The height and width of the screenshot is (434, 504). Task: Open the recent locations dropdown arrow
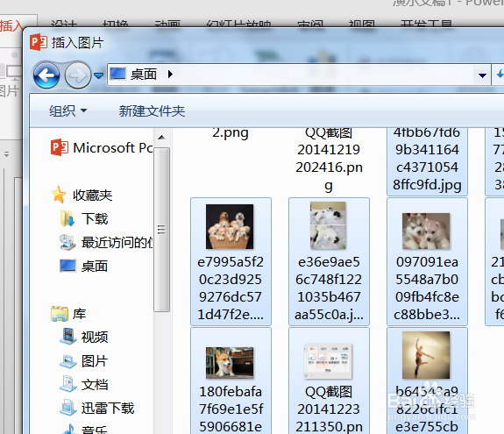tap(98, 75)
